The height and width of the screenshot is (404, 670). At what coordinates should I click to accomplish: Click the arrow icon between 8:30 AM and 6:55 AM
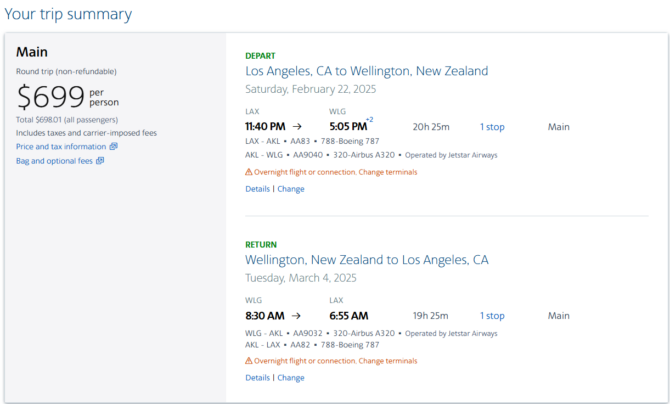click(x=296, y=316)
